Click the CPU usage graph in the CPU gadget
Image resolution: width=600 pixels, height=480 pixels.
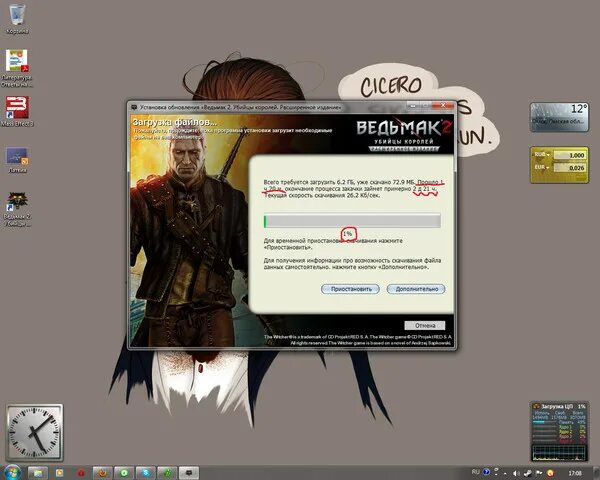tap(559, 452)
